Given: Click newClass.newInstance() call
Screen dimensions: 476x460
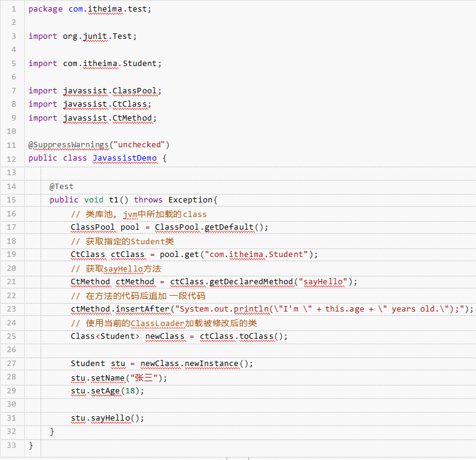Looking at the screenshot, I should click(x=196, y=364).
